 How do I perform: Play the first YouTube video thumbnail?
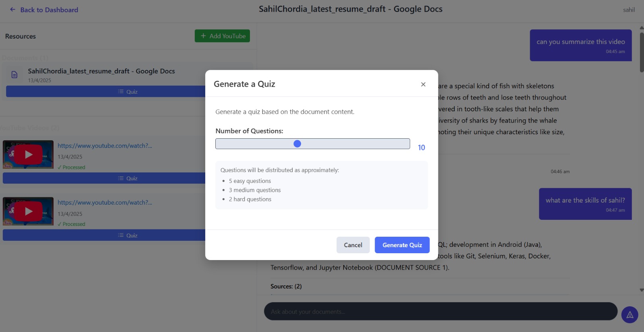(x=28, y=154)
